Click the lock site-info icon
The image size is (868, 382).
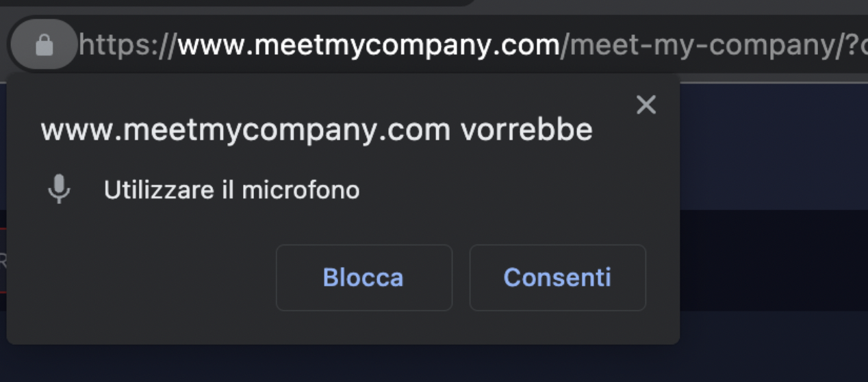tap(44, 45)
